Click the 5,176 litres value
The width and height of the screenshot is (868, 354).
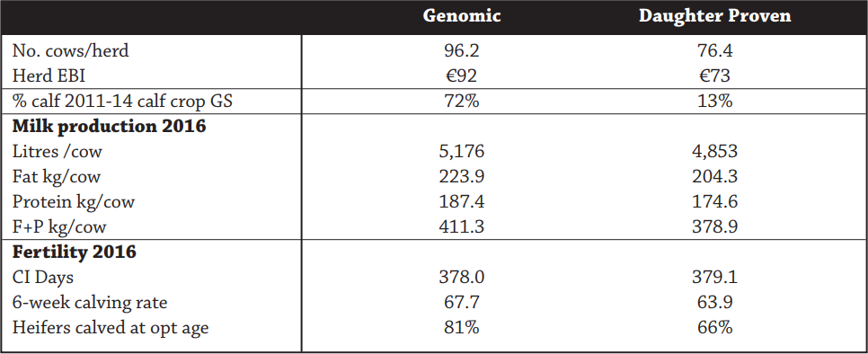(x=461, y=151)
